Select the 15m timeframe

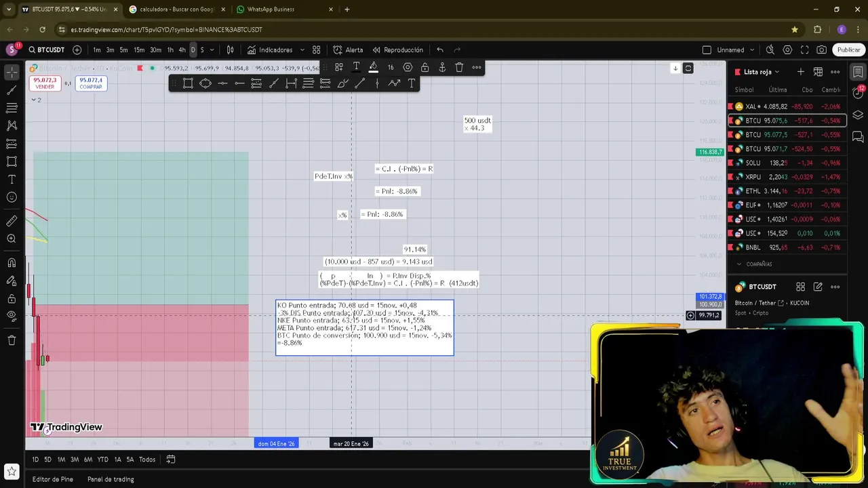[x=139, y=50]
